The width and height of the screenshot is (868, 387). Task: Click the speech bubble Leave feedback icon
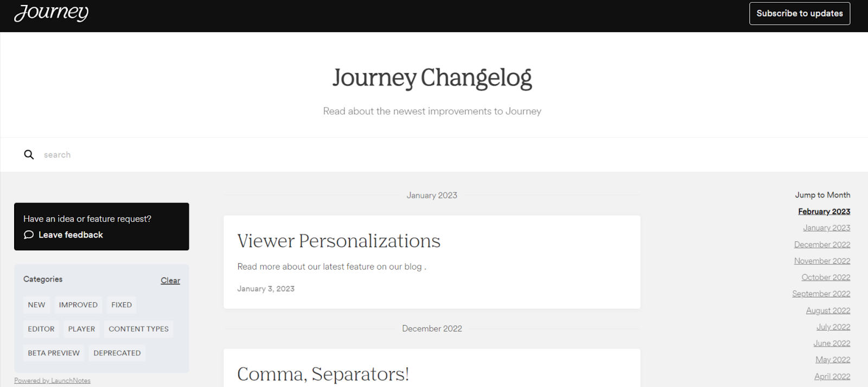coord(28,234)
